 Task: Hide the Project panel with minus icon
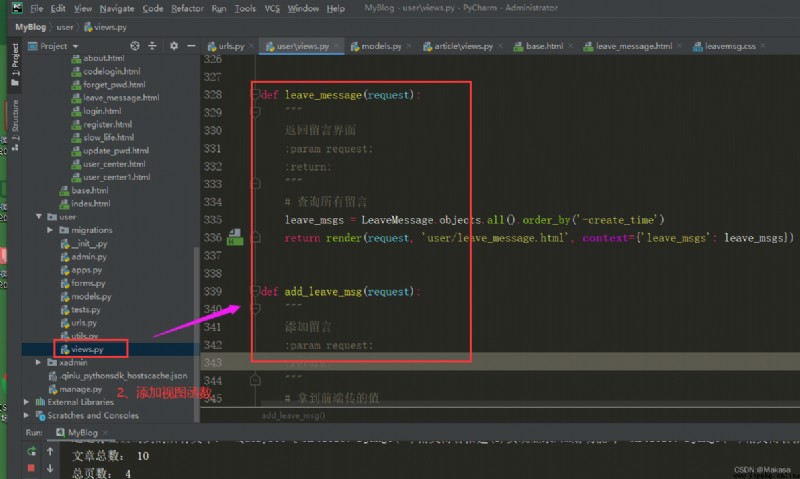point(191,46)
